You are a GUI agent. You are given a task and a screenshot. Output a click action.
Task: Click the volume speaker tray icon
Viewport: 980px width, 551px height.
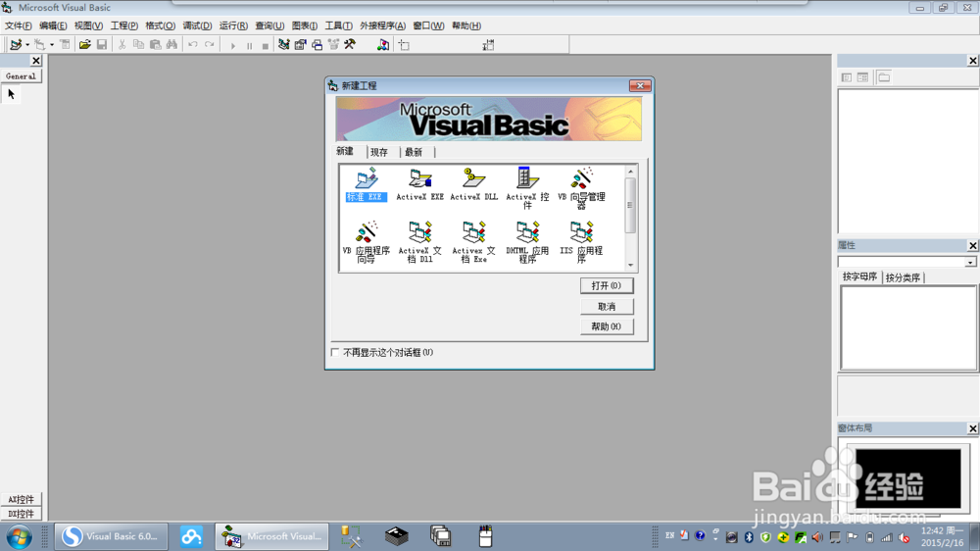817,537
